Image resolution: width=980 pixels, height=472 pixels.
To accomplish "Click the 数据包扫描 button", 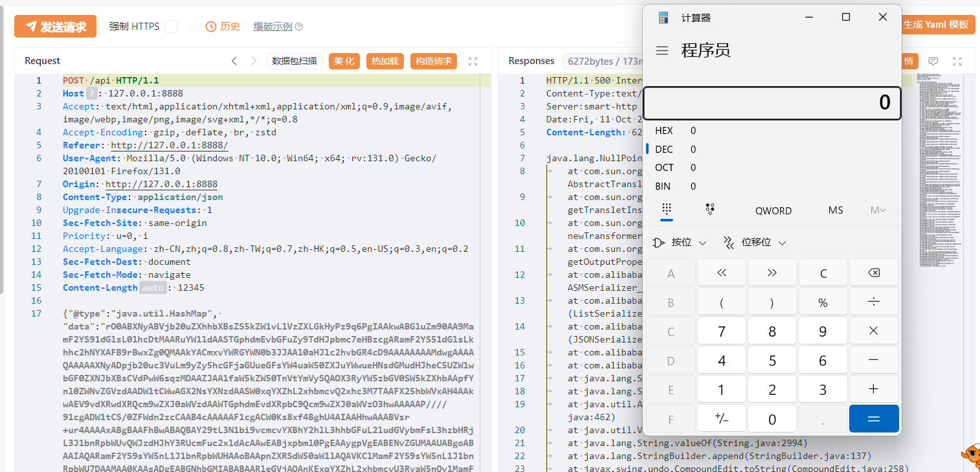I will click(x=295, y=61).
